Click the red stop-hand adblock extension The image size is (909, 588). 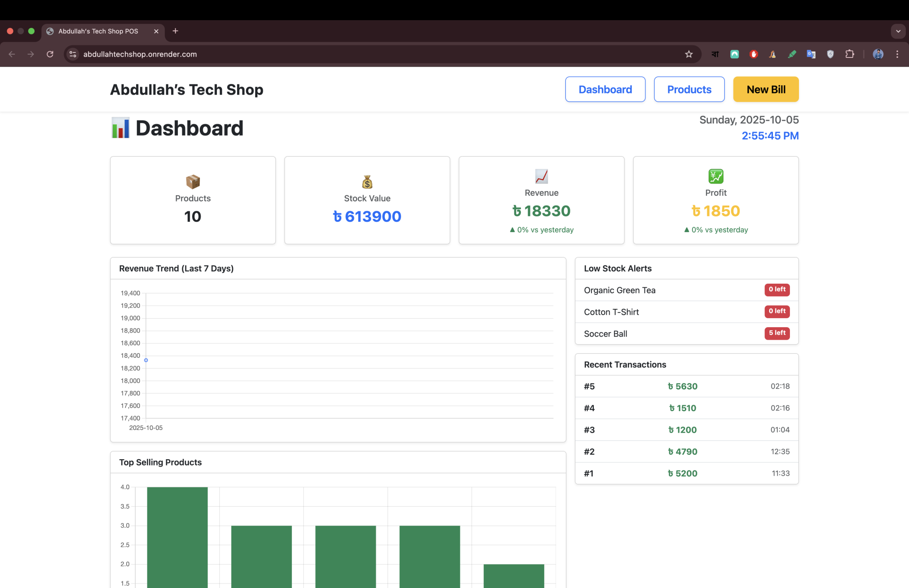pyautogui.click(x=754, y=54)
